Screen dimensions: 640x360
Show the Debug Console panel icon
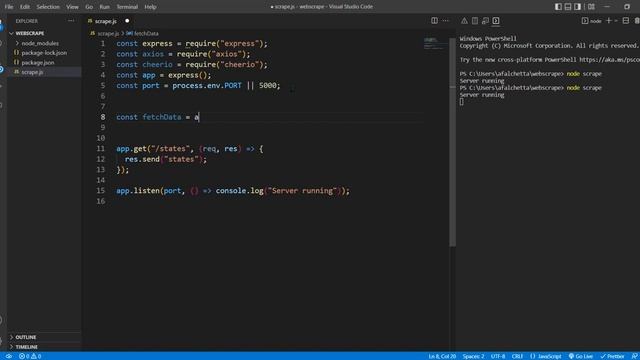click(x=485, y=21)
